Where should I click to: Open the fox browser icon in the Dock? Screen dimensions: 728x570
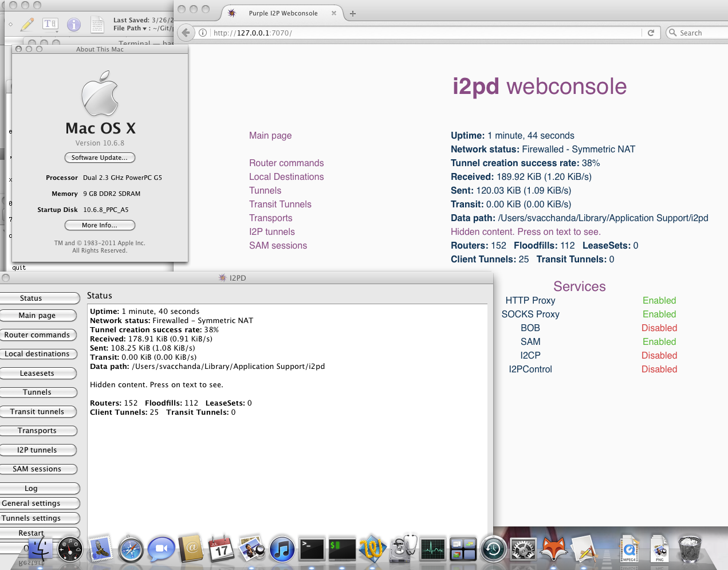coord(554,549)
